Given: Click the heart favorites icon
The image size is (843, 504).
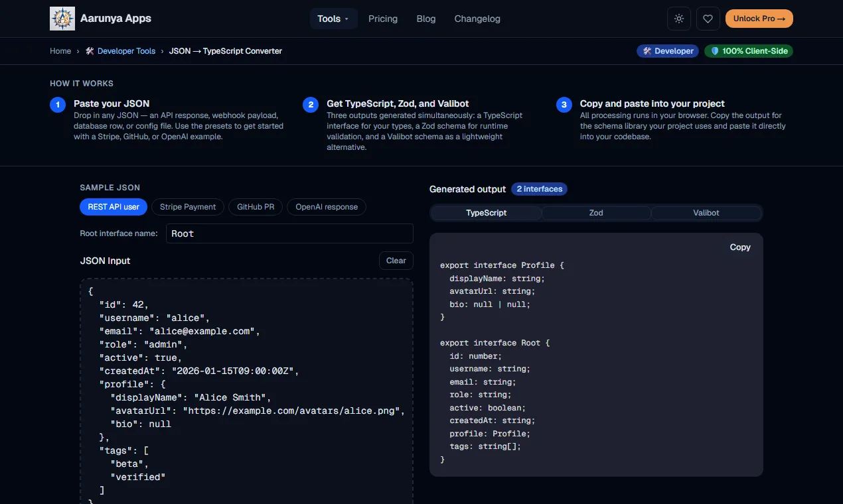Looking at the screenshot, I should (708, 19).
